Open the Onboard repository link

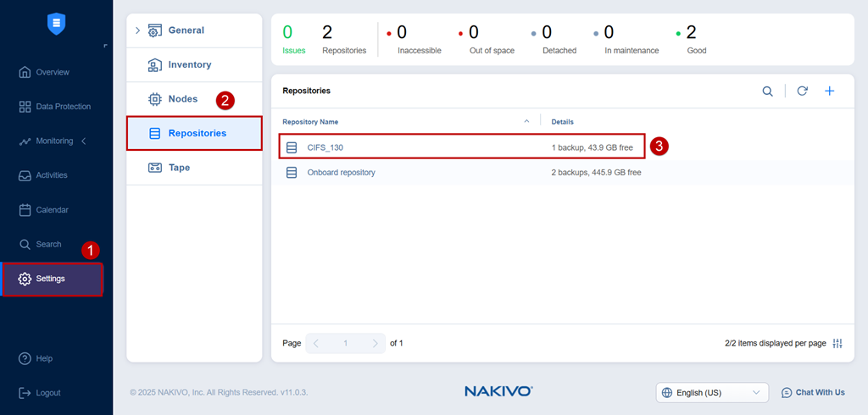coord(341,173)
